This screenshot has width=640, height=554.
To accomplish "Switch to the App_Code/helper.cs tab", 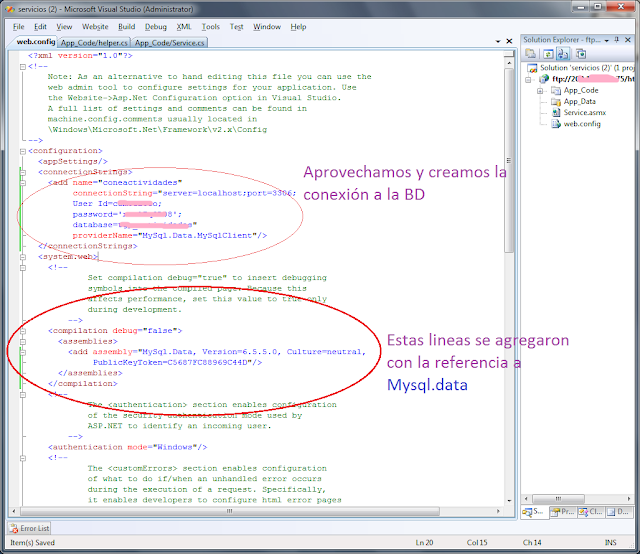I will pos(94,42).
